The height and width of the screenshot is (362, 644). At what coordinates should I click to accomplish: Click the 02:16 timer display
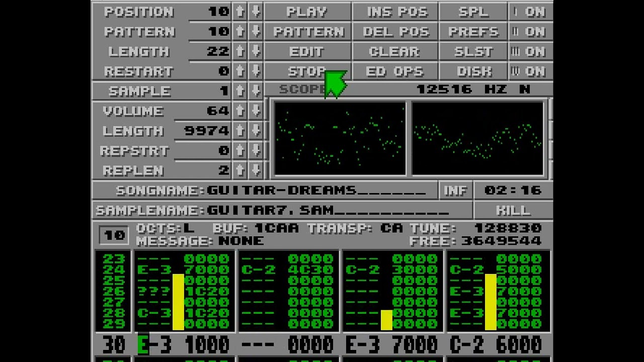[513, 191]
